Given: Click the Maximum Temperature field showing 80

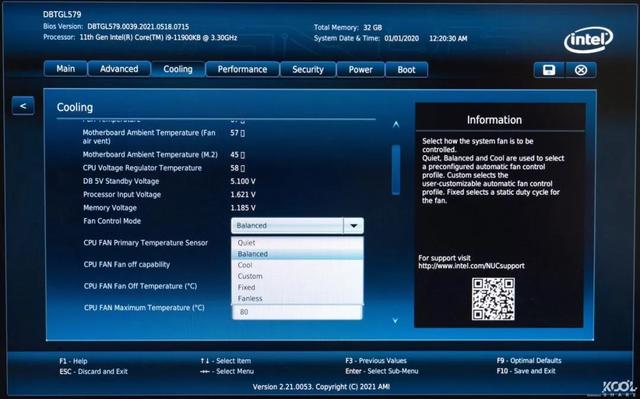Looking at the screenshot, I should pyautogui.click(x=297, y=312).
